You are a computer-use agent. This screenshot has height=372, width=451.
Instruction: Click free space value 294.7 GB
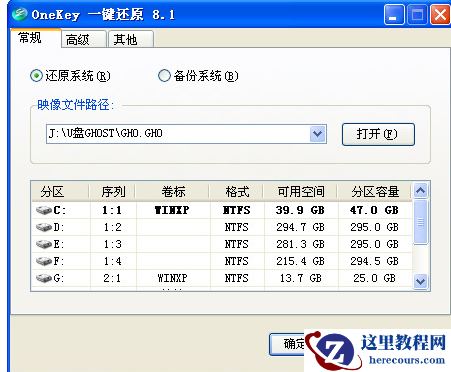pyautogui.click(x=300, y=227)
